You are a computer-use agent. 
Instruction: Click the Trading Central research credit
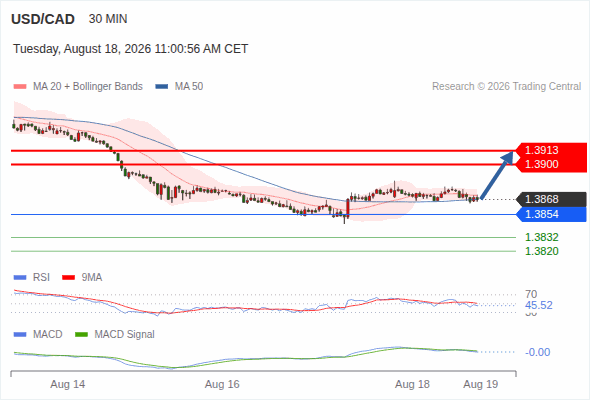pyautogui.click(x=506, y=87)
